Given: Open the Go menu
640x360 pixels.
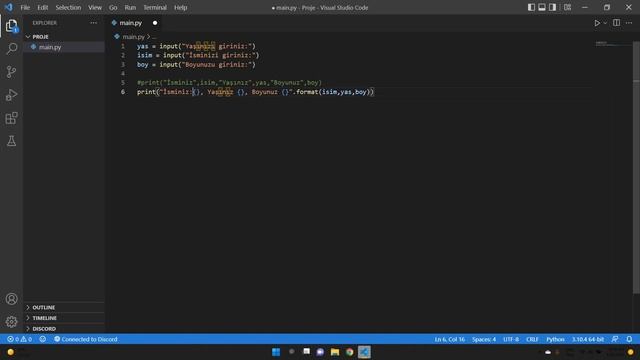Looking at the screenshot, I should (113, 7).
